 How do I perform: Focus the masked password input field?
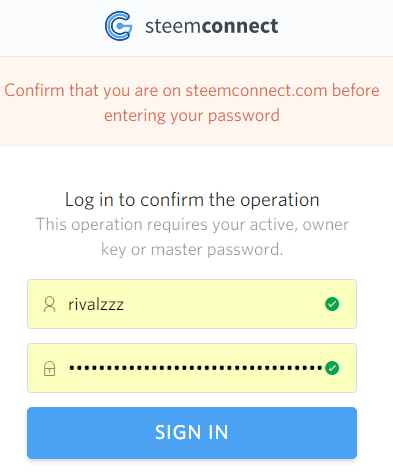192,368
